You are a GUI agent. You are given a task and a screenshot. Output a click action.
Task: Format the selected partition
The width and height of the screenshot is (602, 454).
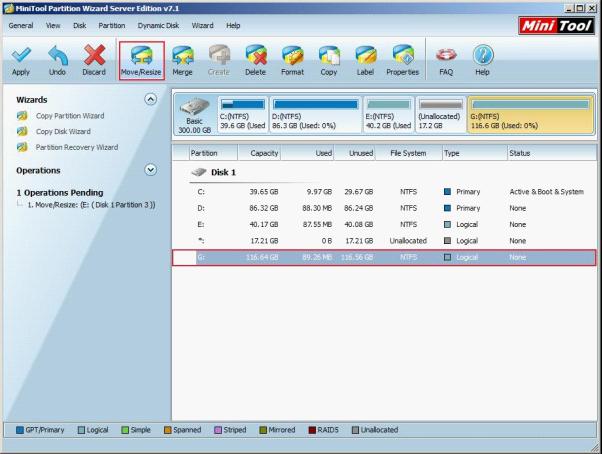pyautogui.click(x=292, y=61)
